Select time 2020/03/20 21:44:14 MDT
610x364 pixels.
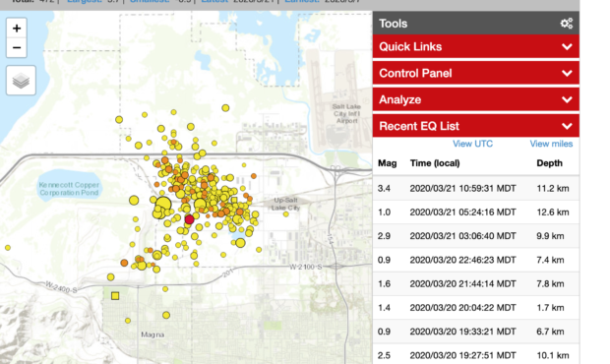(x=463, y=284)
